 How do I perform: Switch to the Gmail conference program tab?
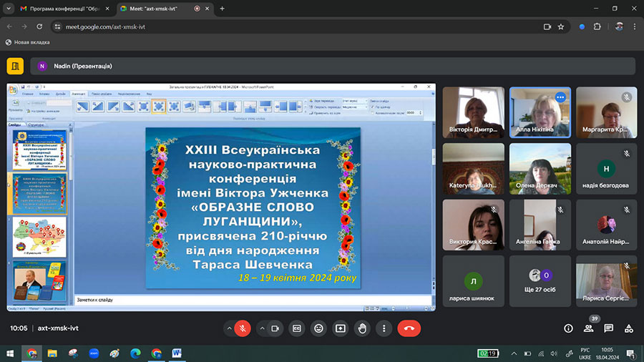(64, 9)
